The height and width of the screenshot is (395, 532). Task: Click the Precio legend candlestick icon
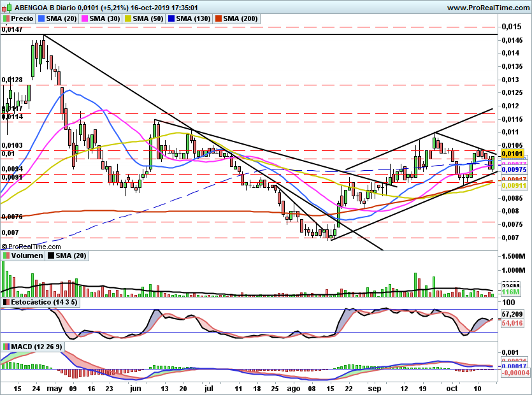[x=6, y=18]
